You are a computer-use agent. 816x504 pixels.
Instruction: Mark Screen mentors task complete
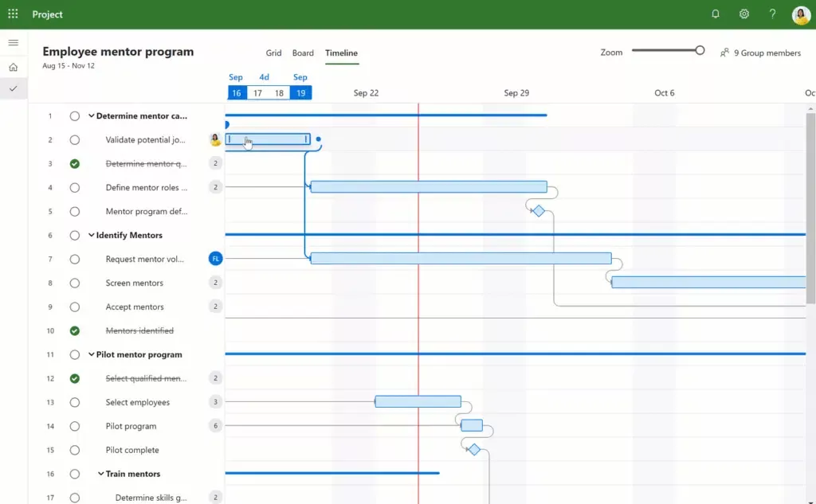point(74,283)
